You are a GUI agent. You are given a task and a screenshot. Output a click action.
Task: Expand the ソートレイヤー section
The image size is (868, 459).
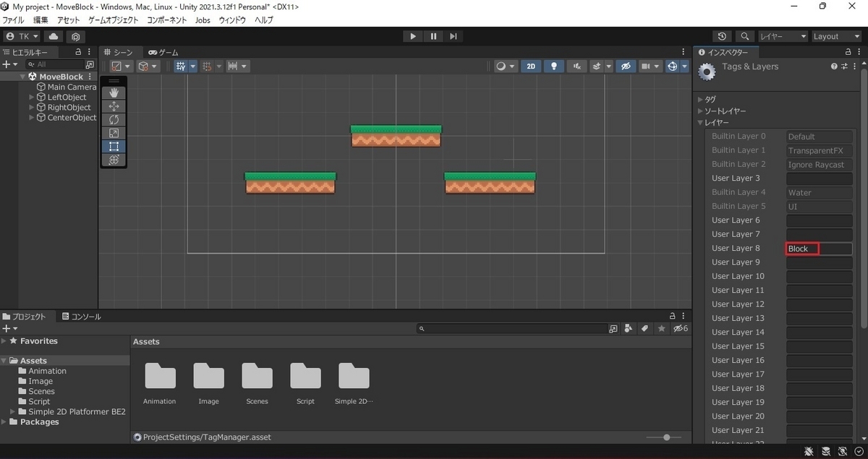click(699, 111)
